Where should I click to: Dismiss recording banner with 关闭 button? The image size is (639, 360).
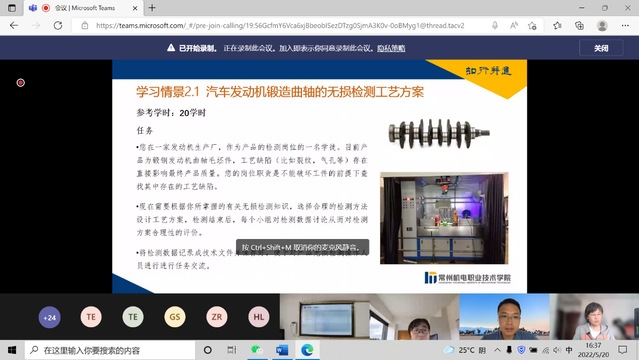[601, 48]
